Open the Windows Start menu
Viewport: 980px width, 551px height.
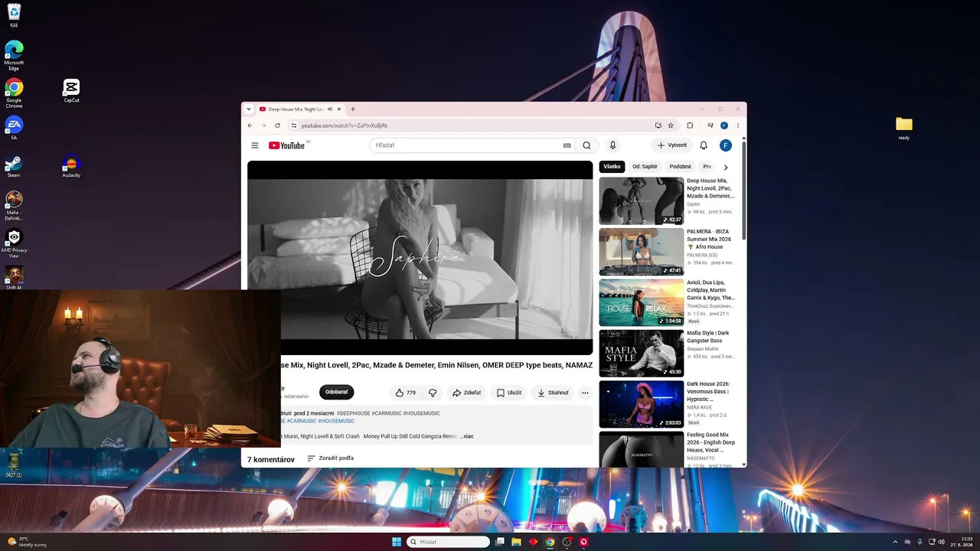(397, 542)
